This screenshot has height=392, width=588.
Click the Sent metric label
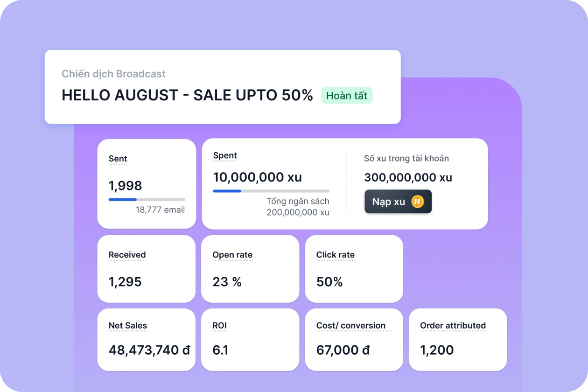118,159
